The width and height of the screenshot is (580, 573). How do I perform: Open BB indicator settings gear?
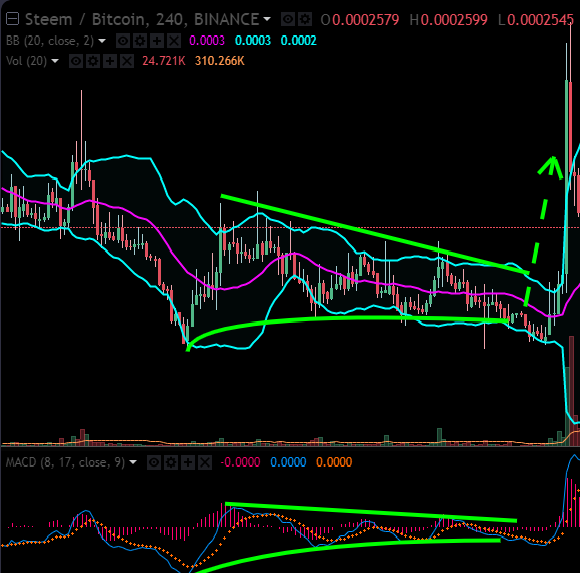coord(140,41)
